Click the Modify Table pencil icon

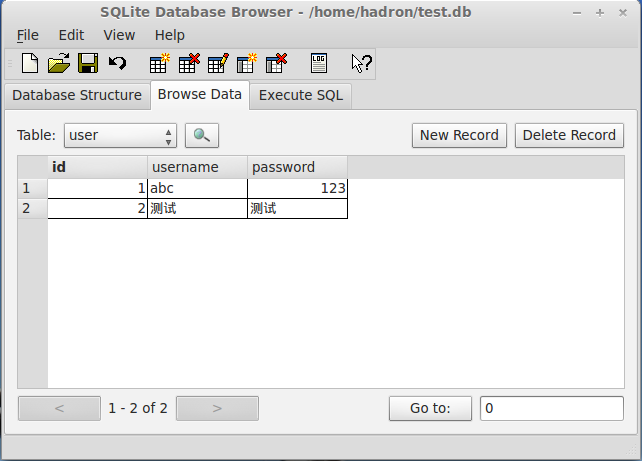(217, 64)
